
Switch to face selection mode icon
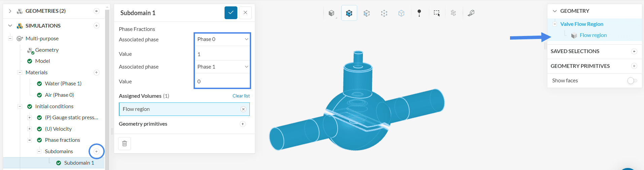point(367,13)
